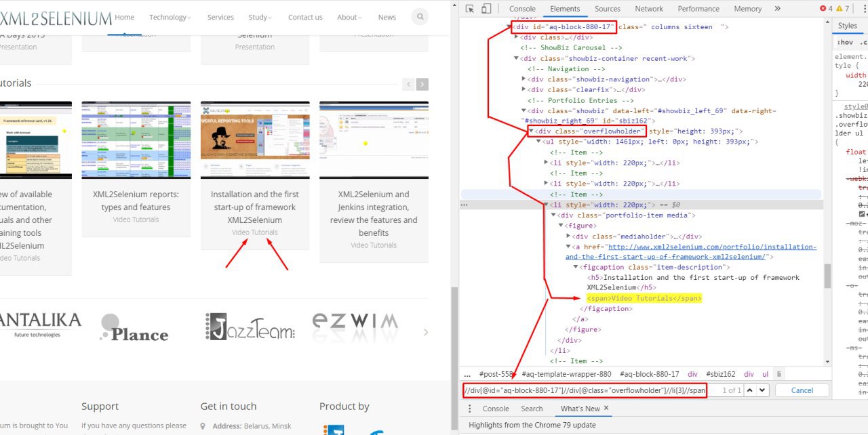868x435 pixels.
Task: Go to next search result arrow
Action: (x=762, y=390)
